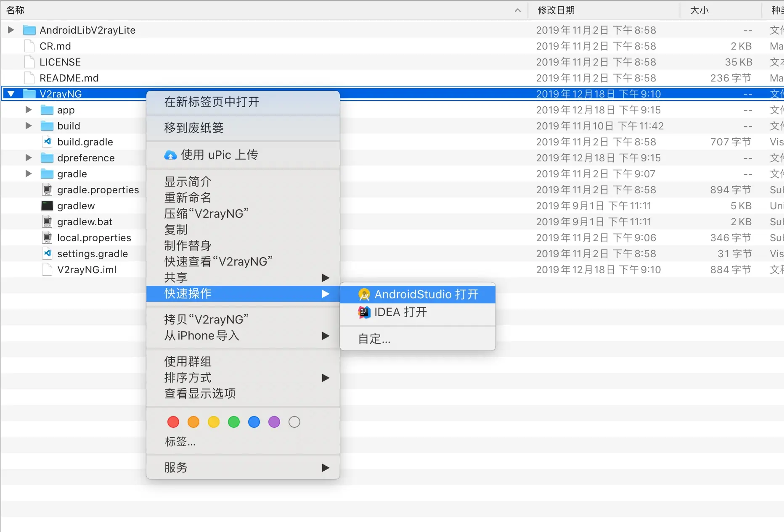Select 拷贝“V2rayNG” menu item
Image resolution: width=784 pixels, height=532 pixels.
point(243,320)
